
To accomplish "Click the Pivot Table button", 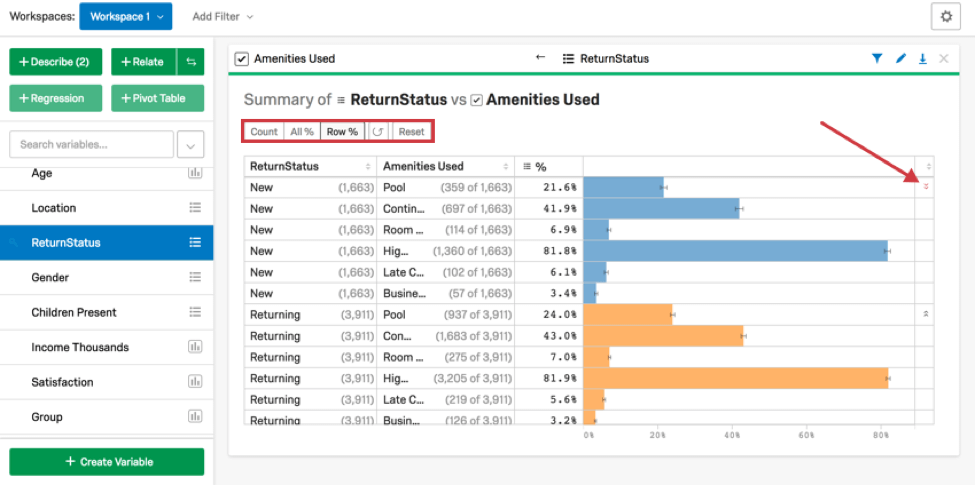I will coord(157,99).
